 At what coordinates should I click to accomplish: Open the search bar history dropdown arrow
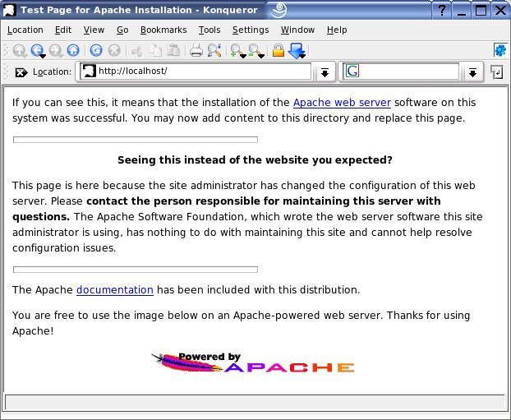click(x=472, y=72)
